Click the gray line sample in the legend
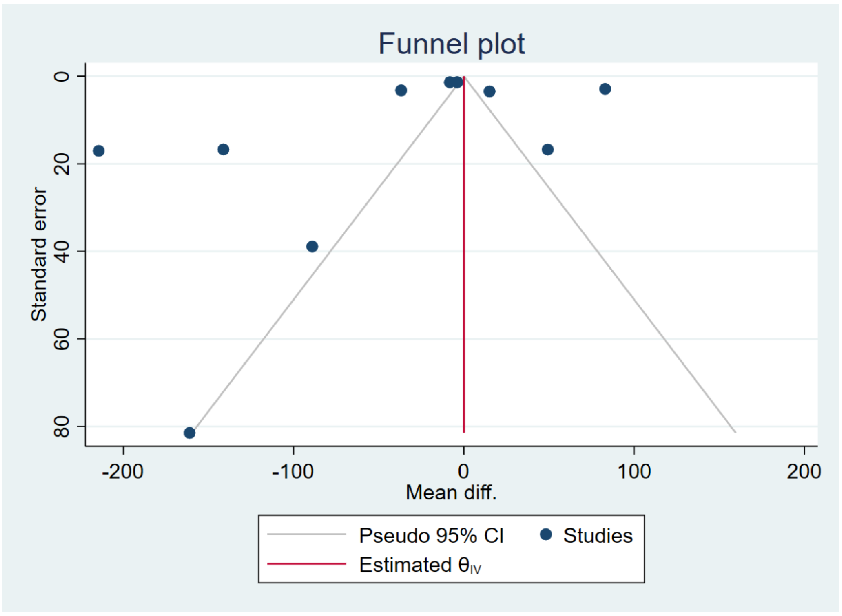842x616 pixels. tap(307, 535)
